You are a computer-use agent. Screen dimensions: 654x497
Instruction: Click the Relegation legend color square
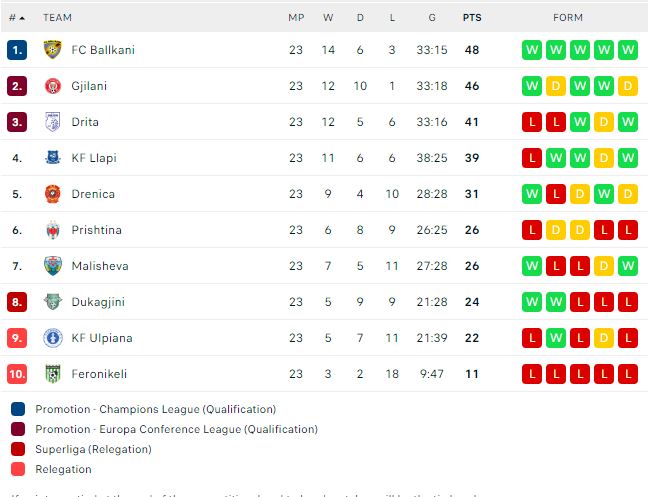[18, 469]
